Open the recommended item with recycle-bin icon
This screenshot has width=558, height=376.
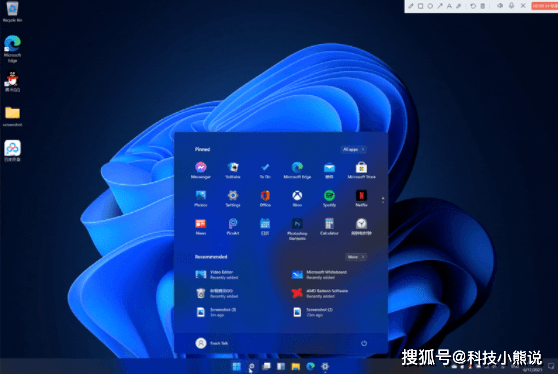[217, 293]
